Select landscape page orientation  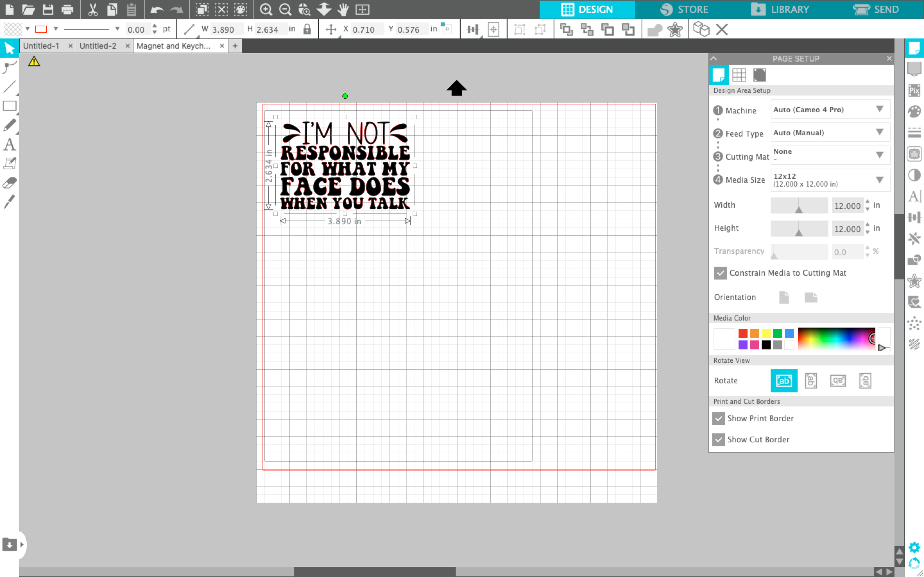pos(811,297)
